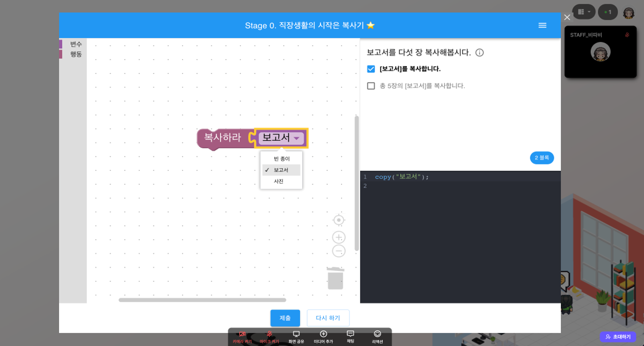Click the workspace zoom-in control
The height and width of the screenshot is (346, 644).
[x=339, y=237]
